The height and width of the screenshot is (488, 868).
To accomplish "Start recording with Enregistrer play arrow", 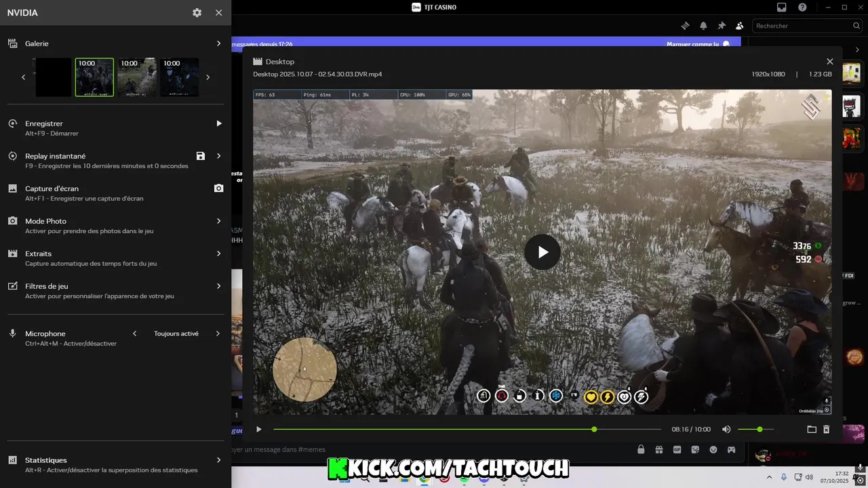I will coord(218,123).
